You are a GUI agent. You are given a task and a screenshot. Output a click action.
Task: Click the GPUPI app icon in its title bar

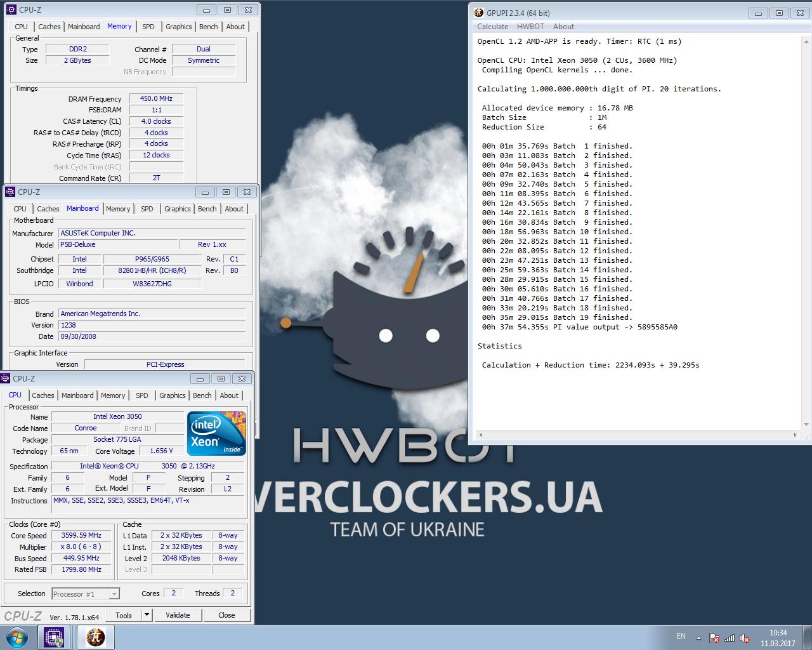(x=479, y=13)
